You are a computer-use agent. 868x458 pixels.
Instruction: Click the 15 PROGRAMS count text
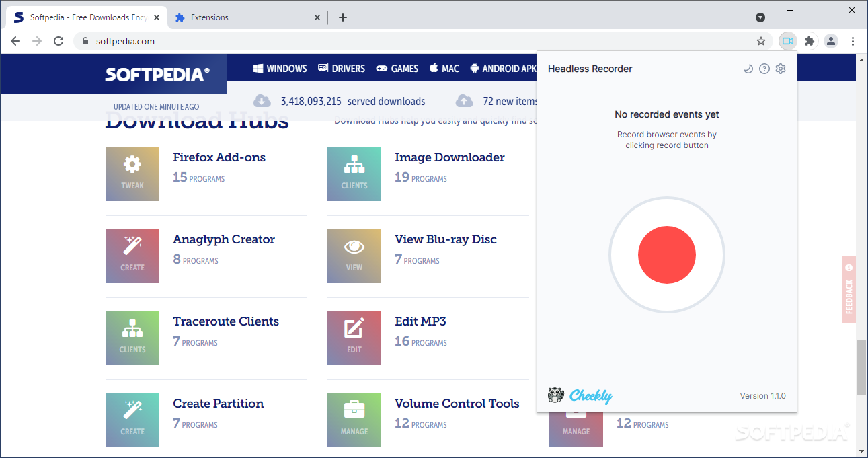[x=199, y=178]
